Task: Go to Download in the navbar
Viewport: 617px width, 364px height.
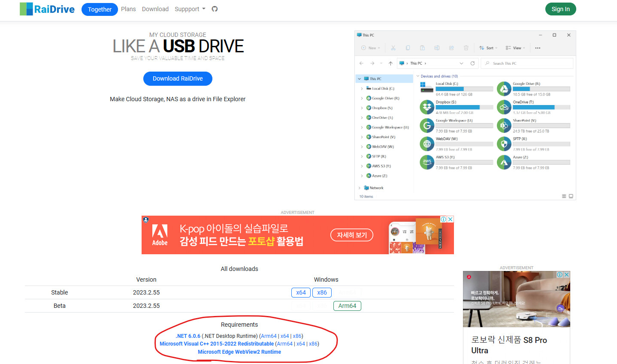Action: 155,9
